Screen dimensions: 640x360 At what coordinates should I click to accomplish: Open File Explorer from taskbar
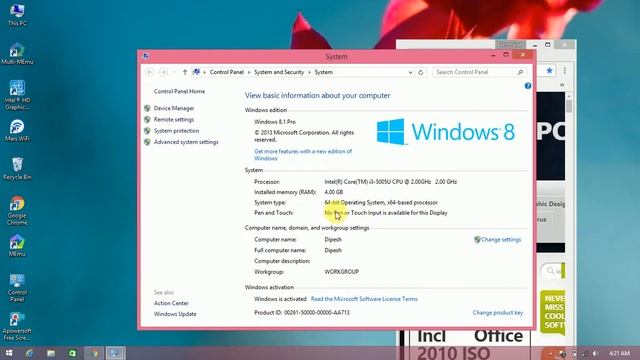point(51,353)
